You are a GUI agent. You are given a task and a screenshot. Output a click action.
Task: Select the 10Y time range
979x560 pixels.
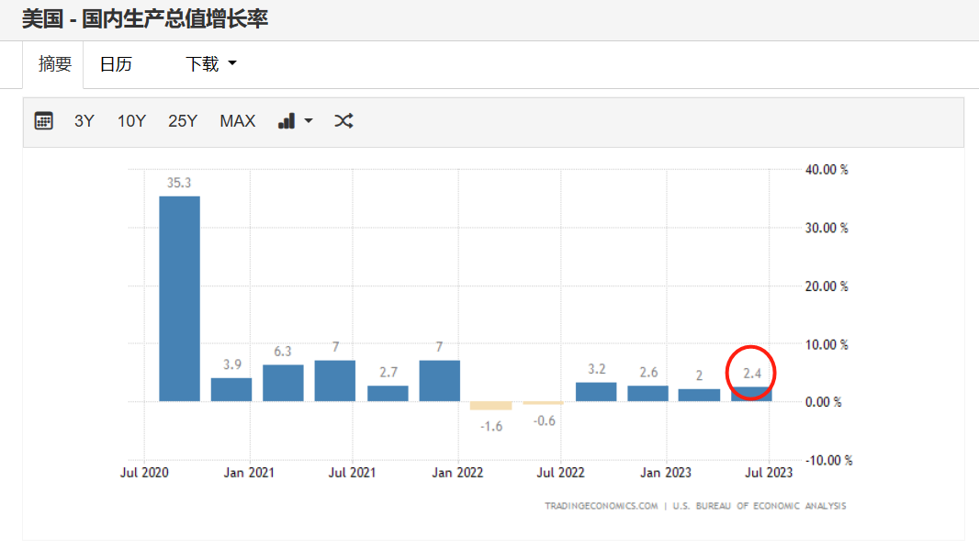pos(131,121)
